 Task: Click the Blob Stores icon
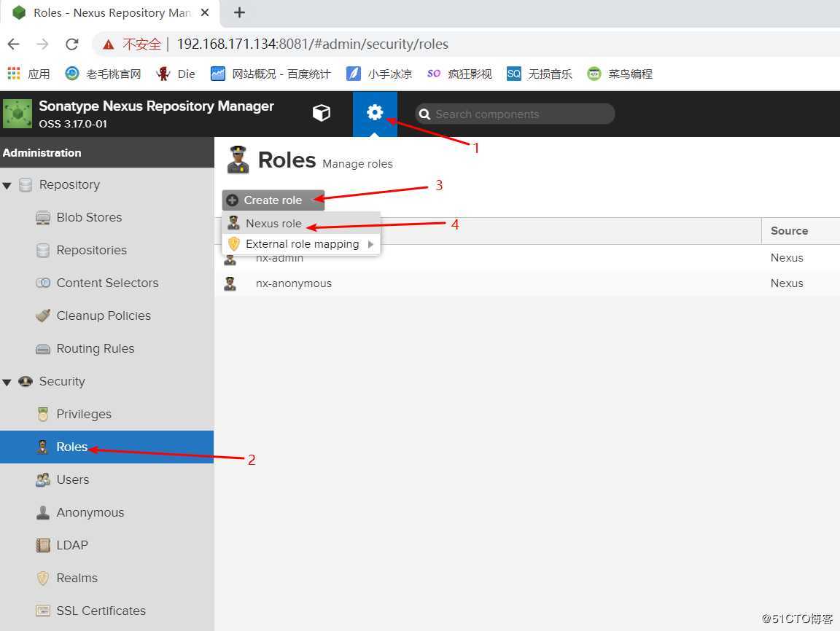[x=43, y=218]
